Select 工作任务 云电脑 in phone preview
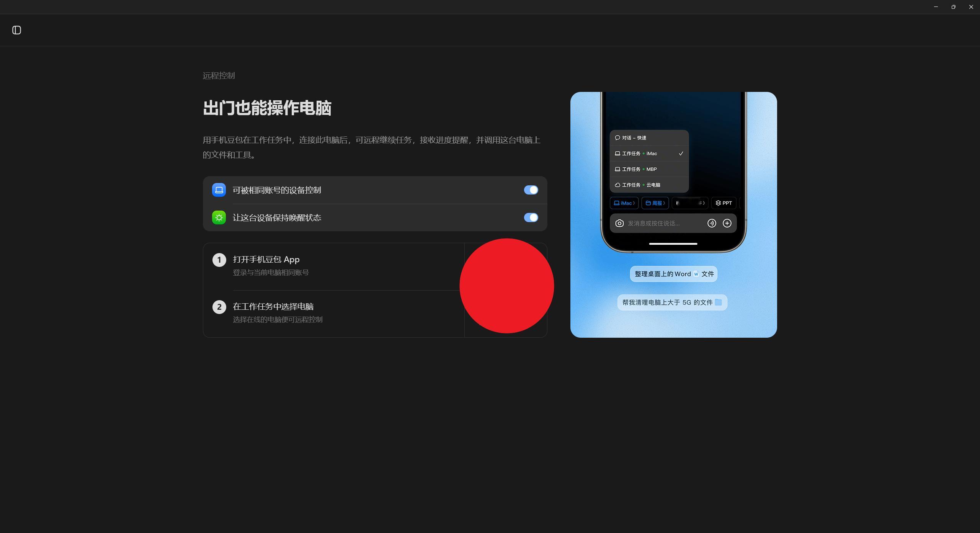The width and height of the screenshot is (980, 533). pyautogui.click(x=649, y=185)
